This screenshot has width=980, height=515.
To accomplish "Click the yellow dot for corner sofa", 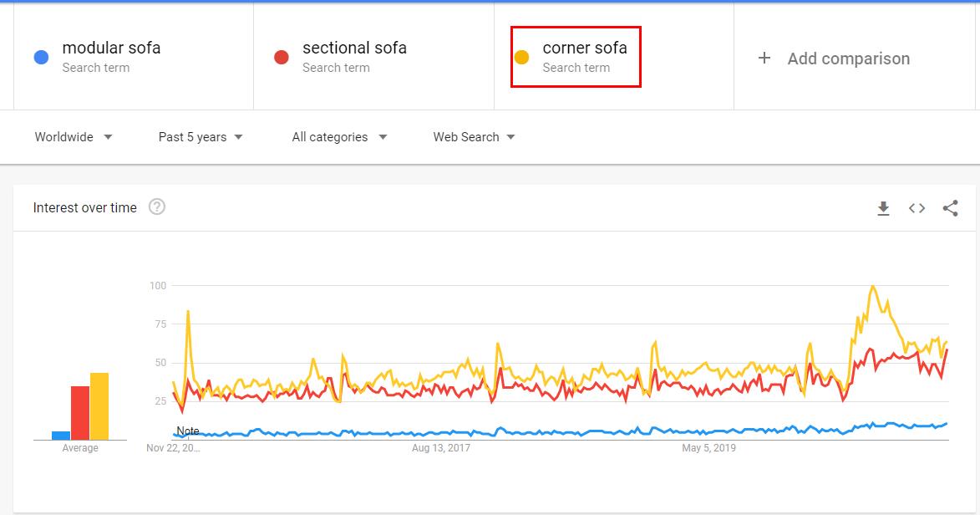I will point(521,58).
